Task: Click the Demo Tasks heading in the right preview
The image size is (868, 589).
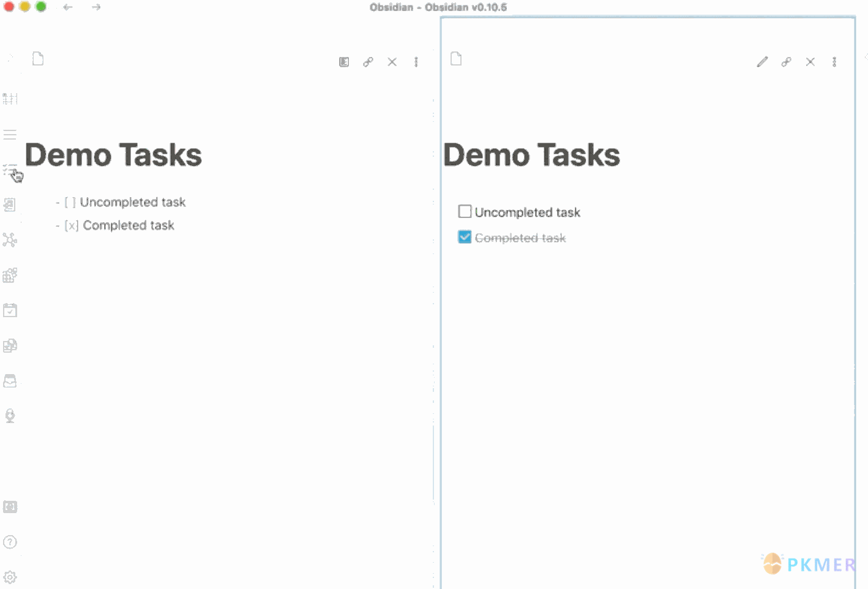Action: click(x=531, y=155)
